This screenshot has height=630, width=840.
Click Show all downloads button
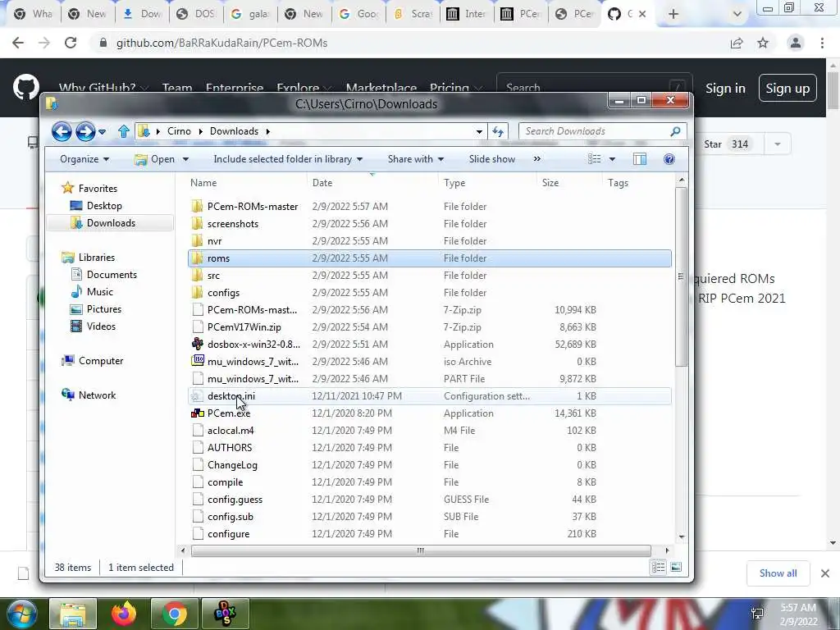(778, 573)
